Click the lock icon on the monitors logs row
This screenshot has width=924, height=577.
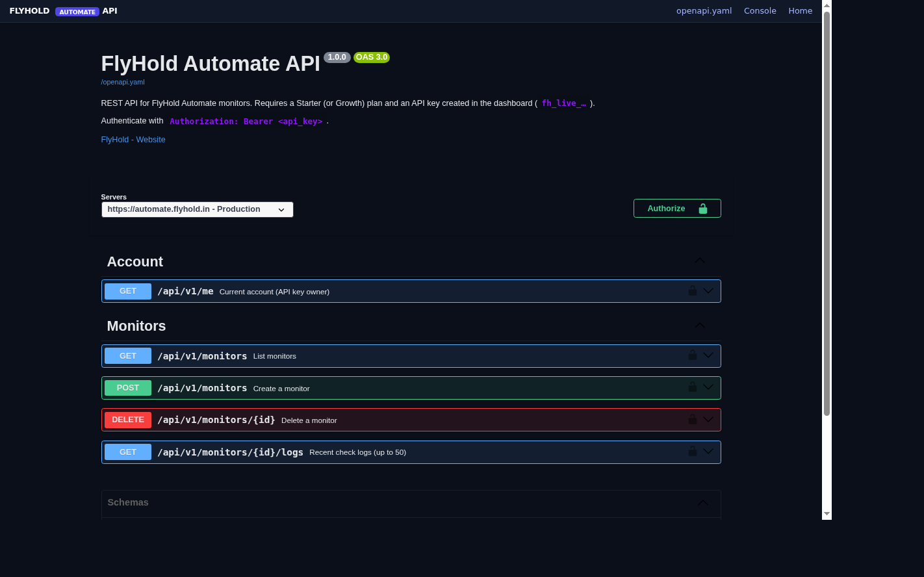point(693,452)
